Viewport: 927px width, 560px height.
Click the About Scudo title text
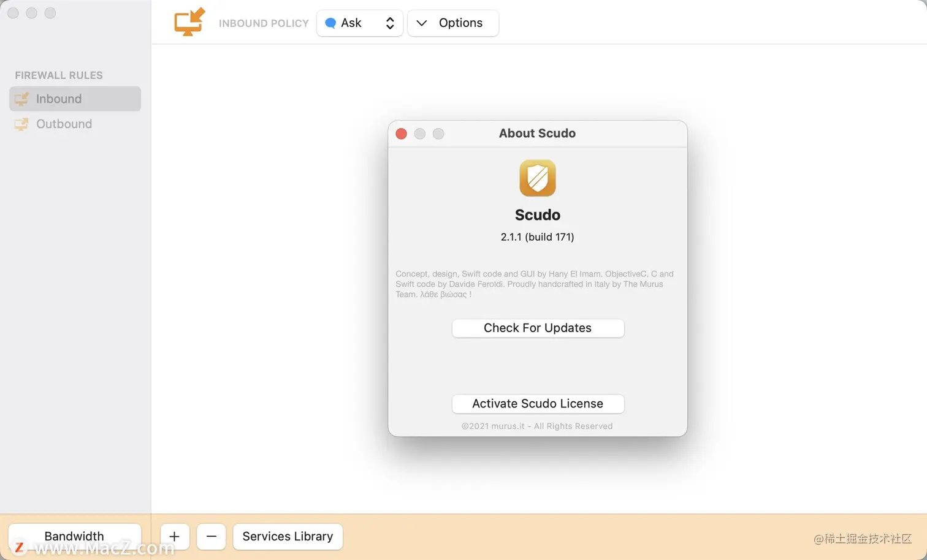pyautogui.click(x=537, y=134)
